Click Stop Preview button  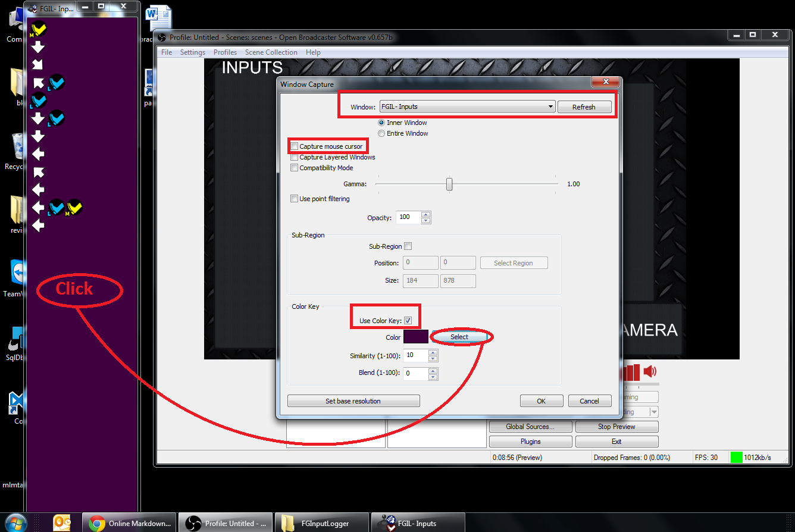(x=616, y=427)
